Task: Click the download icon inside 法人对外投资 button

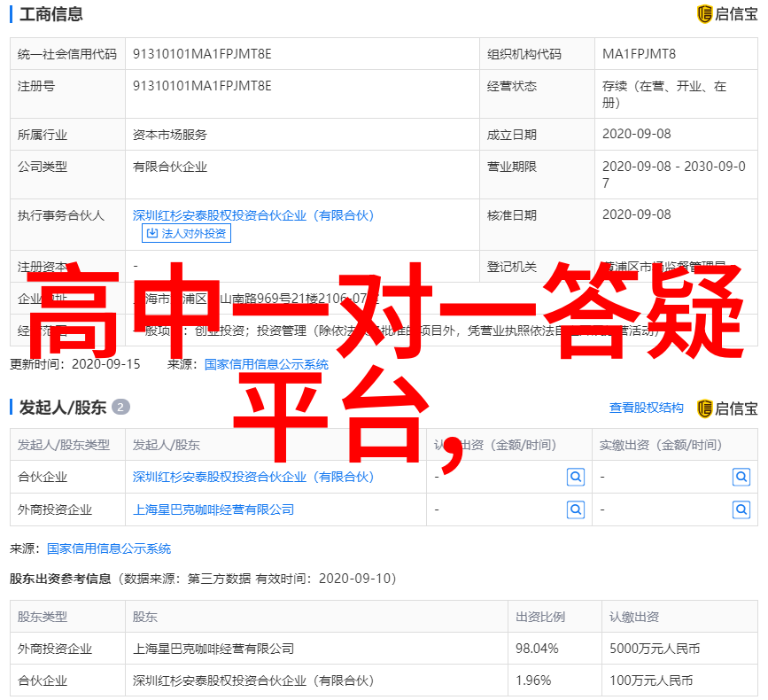Action: (152, 233)
